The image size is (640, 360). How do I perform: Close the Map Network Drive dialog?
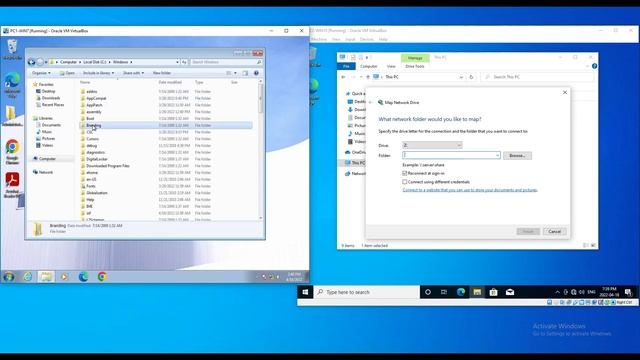point(565,93)
